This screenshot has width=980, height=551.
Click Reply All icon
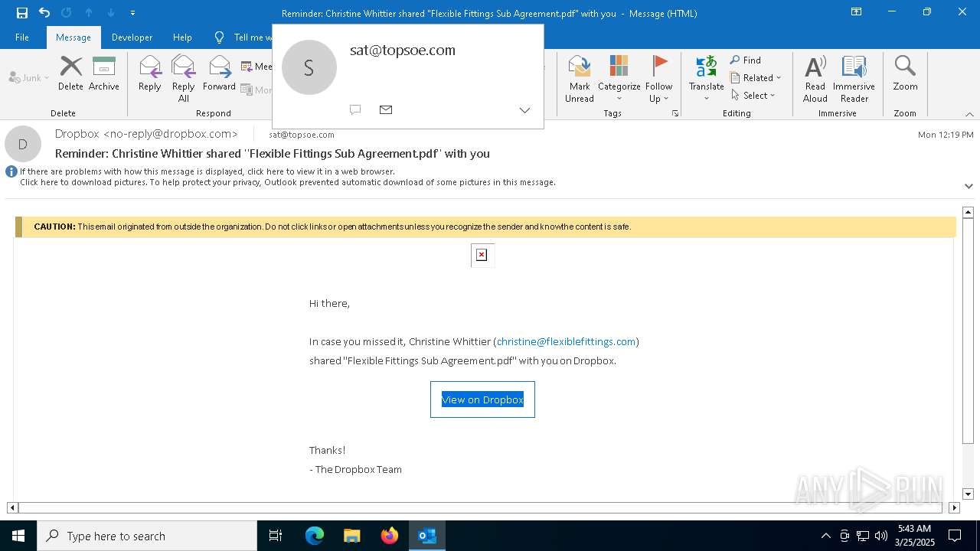click(183, 78)
